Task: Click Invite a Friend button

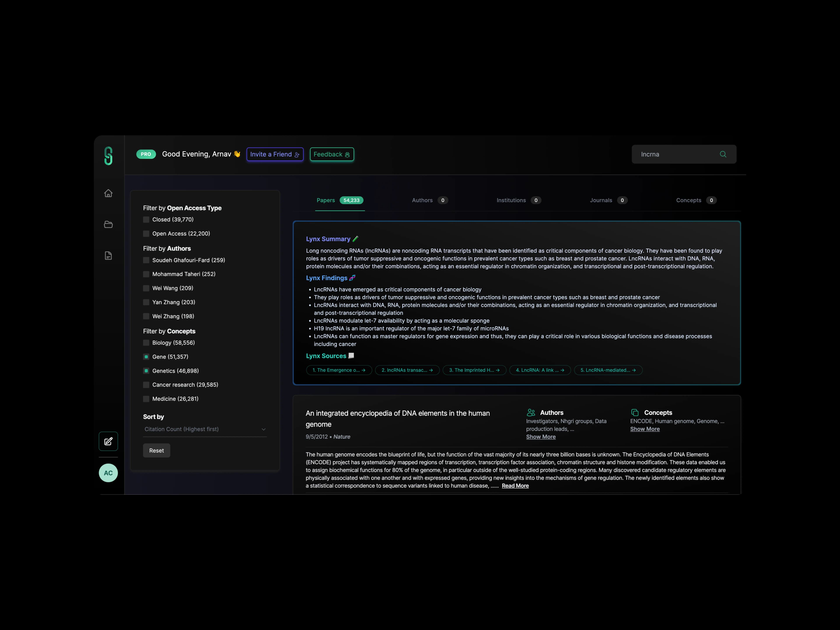Action: click(x=275, y=154)
